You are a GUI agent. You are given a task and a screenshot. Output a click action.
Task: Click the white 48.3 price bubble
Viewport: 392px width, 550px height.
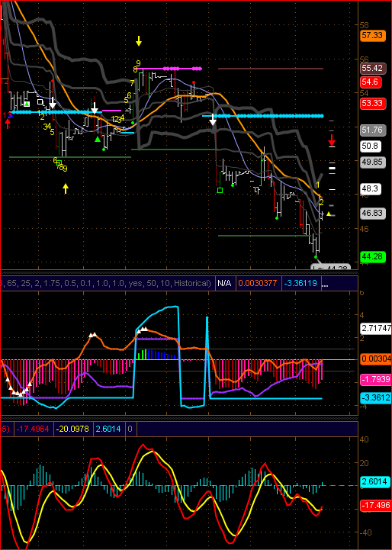click(371, 189)
